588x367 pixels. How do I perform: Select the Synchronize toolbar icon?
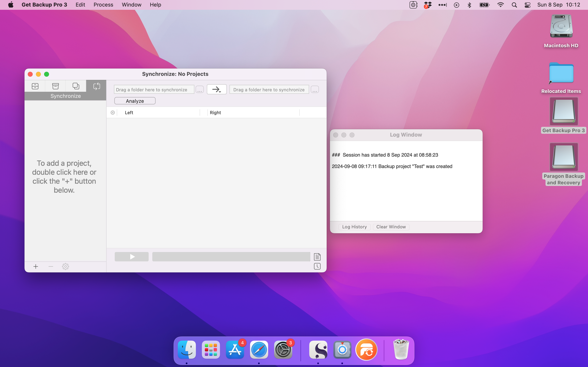96,86
